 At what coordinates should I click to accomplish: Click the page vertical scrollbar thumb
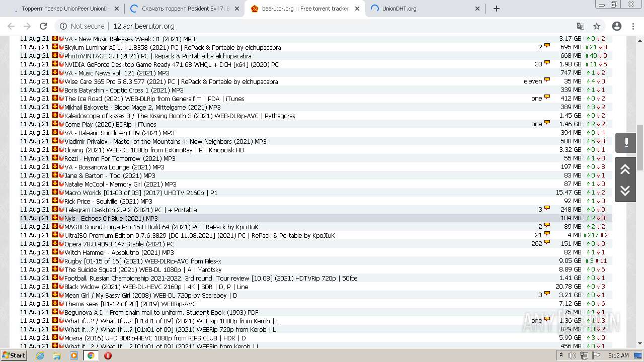[x=640, y=147]
